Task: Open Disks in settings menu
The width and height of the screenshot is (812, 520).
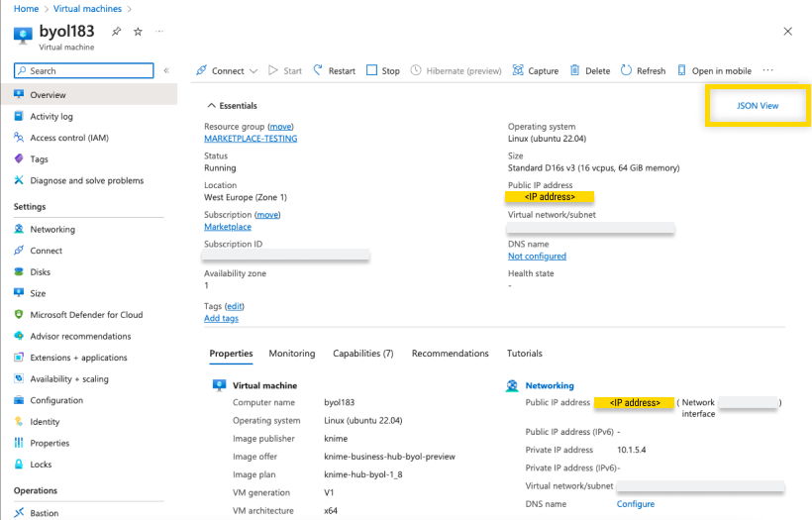Action: (x=41, y=272)
